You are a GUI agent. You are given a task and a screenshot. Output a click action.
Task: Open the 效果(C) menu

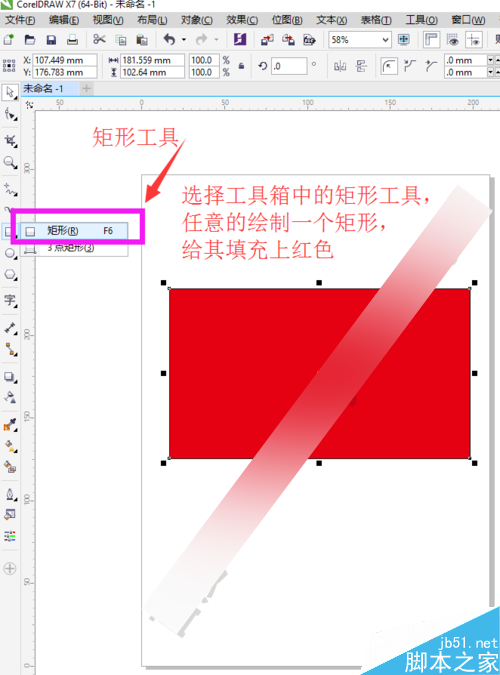click(x=242, y=20)
